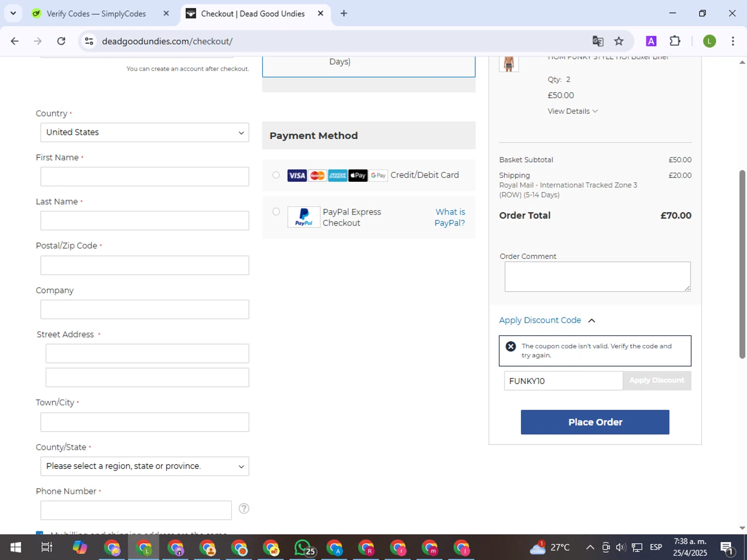Open Task View on the taskbar
The height and width of the screenshot is (560, 747).
[x=47, y=548]
